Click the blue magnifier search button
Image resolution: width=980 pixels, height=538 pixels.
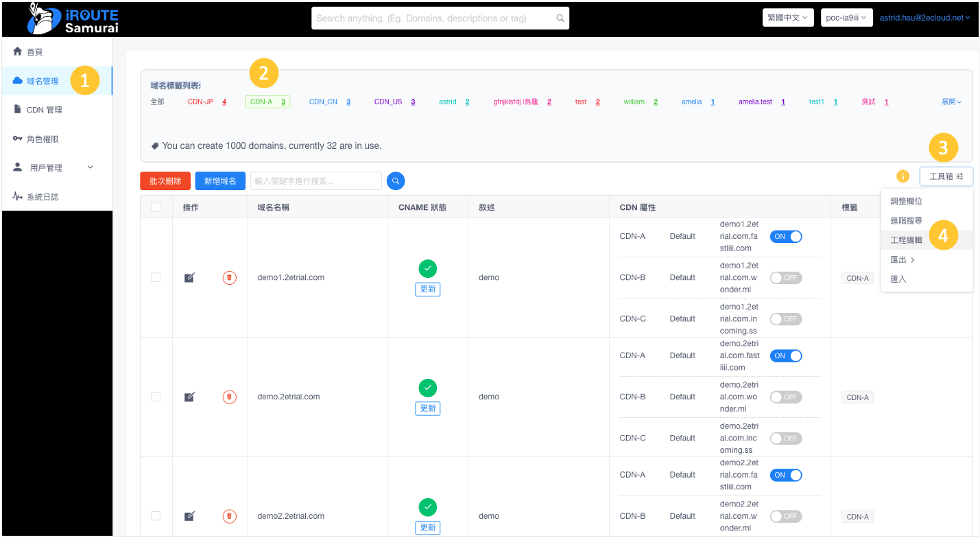[x=396, y=180]
